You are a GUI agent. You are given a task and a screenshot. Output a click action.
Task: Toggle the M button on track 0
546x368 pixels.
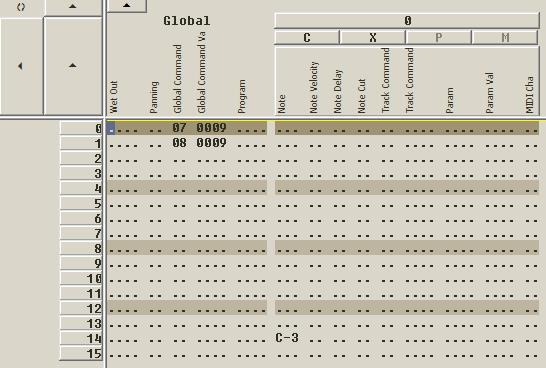pyautogui.click(x=505, y=37)
